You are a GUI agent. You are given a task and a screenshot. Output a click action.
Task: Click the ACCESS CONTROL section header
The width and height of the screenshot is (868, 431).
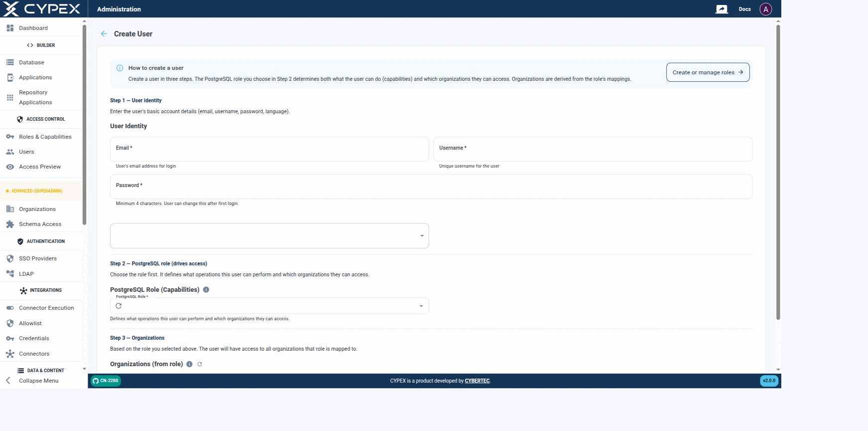click(x=41, y=119)
